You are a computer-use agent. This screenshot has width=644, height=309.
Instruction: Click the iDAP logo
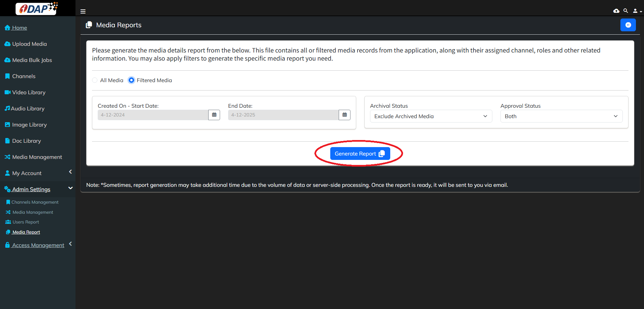pyautogui.click(x=37, y=8)
